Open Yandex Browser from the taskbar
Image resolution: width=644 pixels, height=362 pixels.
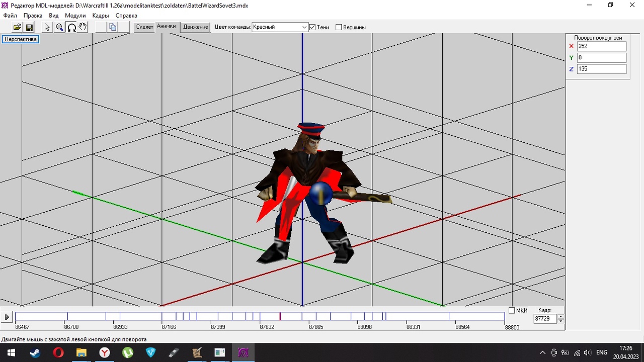[105, 352]
